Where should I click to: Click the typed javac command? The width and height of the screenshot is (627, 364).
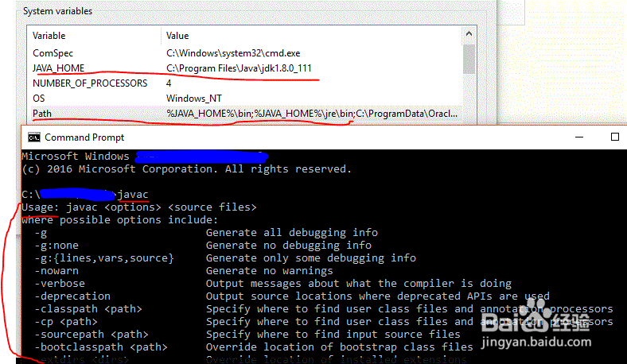point(133,195)
